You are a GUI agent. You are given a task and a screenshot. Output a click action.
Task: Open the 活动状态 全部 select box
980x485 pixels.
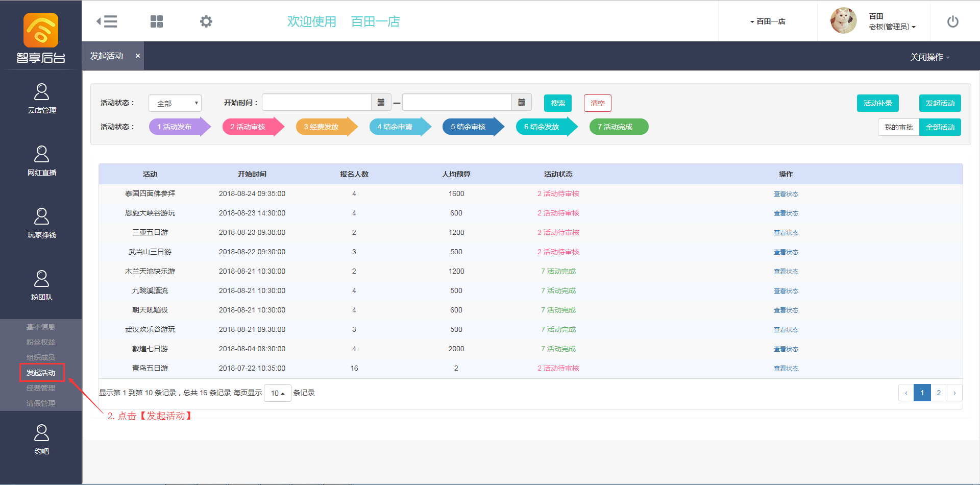click(175, 103)
